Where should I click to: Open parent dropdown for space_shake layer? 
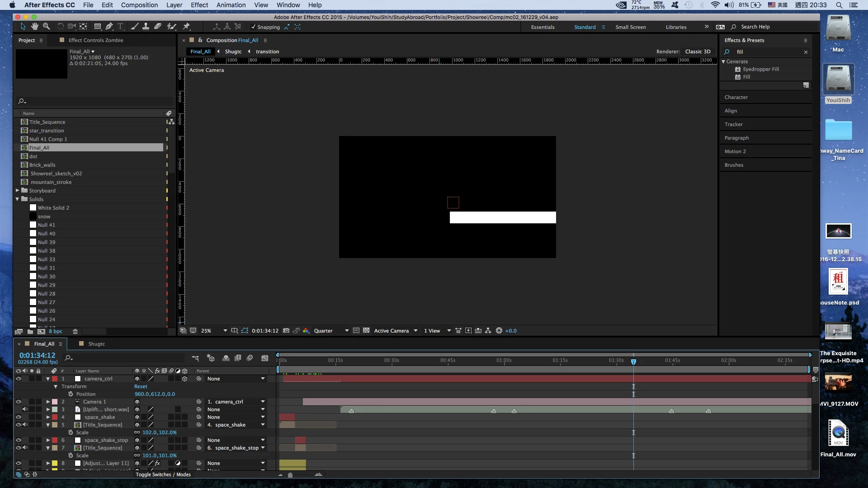(x=263, y=417)
